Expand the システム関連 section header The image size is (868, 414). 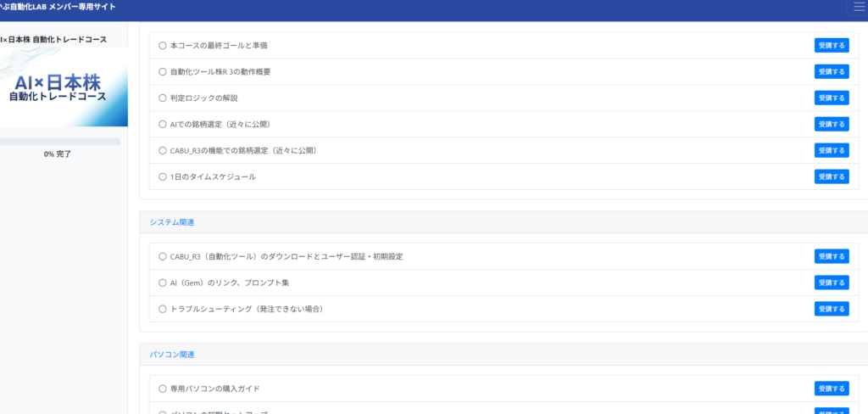click(x=172, y=222)
